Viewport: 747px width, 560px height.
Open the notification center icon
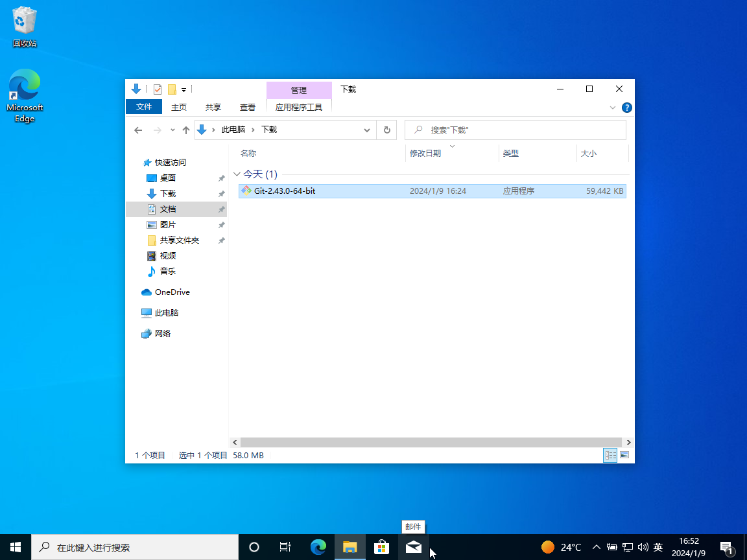point(727,547)
